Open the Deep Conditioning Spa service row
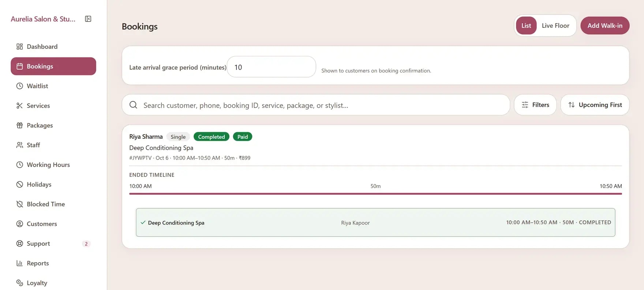This screenshot has height=290, width=644. click(375, 222)
